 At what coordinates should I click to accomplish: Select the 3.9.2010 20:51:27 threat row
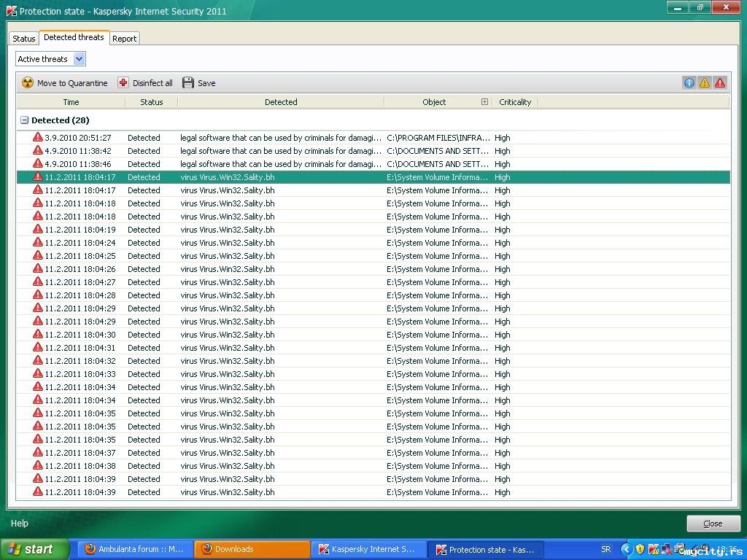point(219,138)
